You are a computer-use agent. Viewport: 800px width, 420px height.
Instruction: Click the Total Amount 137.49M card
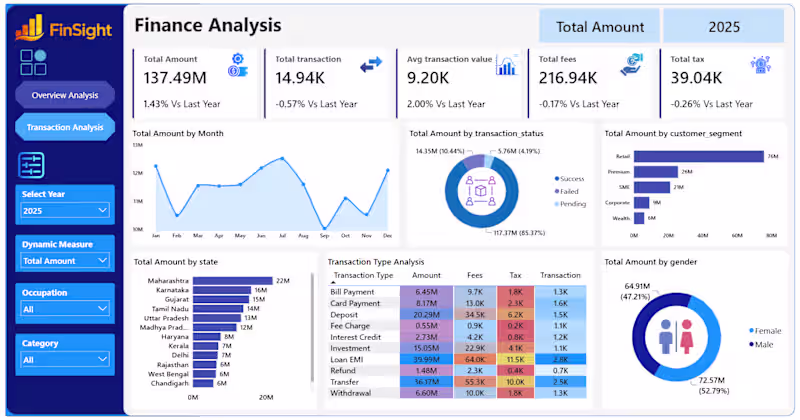(x=196, y=83)
